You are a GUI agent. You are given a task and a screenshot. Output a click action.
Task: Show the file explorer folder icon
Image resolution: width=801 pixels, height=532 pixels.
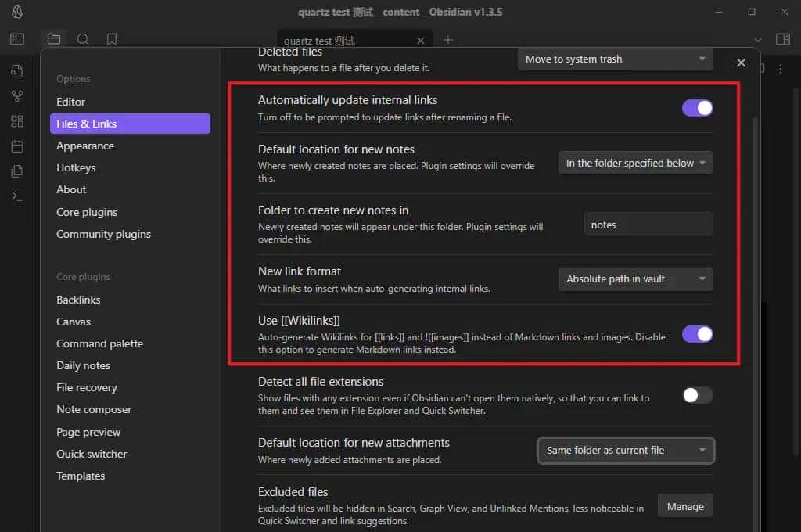coord(53,39)
